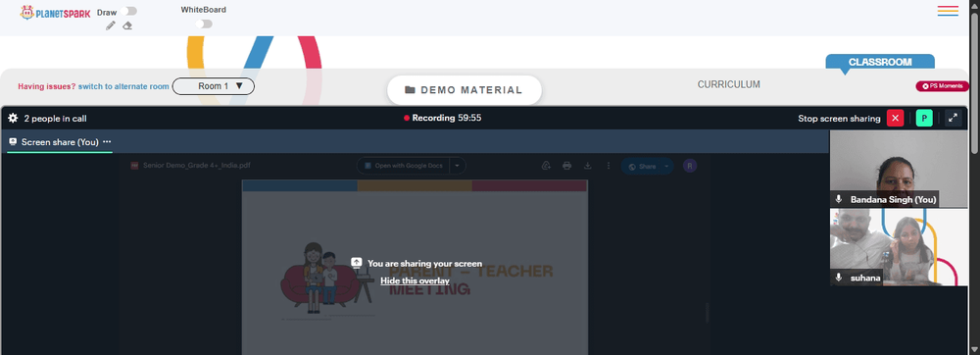Switch to Curriculum tab
This screenshot has height=355, width=980.
pyautogui.click(x=729, y=84)
